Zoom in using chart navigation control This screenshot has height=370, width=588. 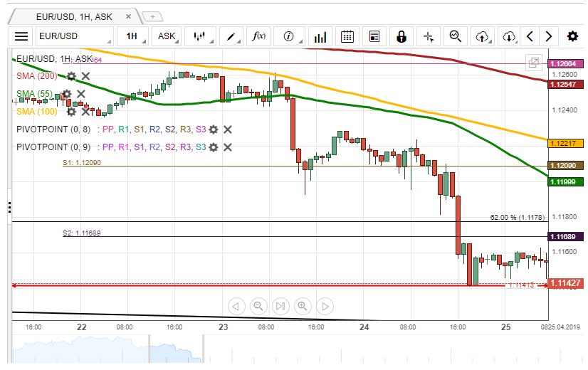(303, 307)
